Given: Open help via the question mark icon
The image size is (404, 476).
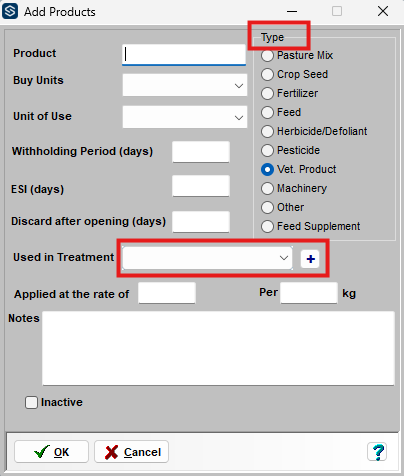Looking at the screenshot, I should coord(377,452).
